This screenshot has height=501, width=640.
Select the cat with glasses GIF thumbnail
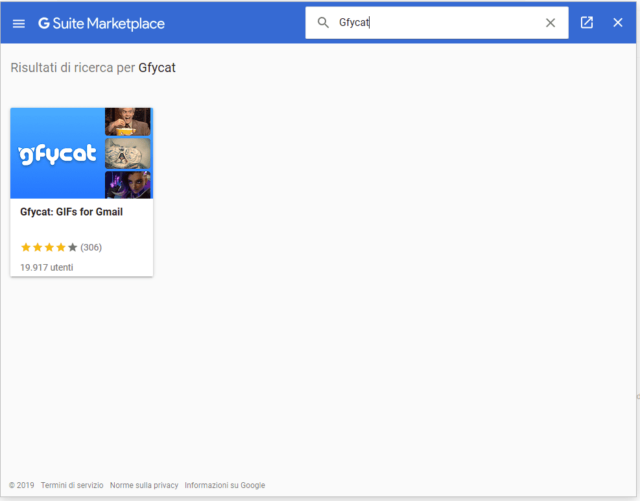(x=128, y=153)
